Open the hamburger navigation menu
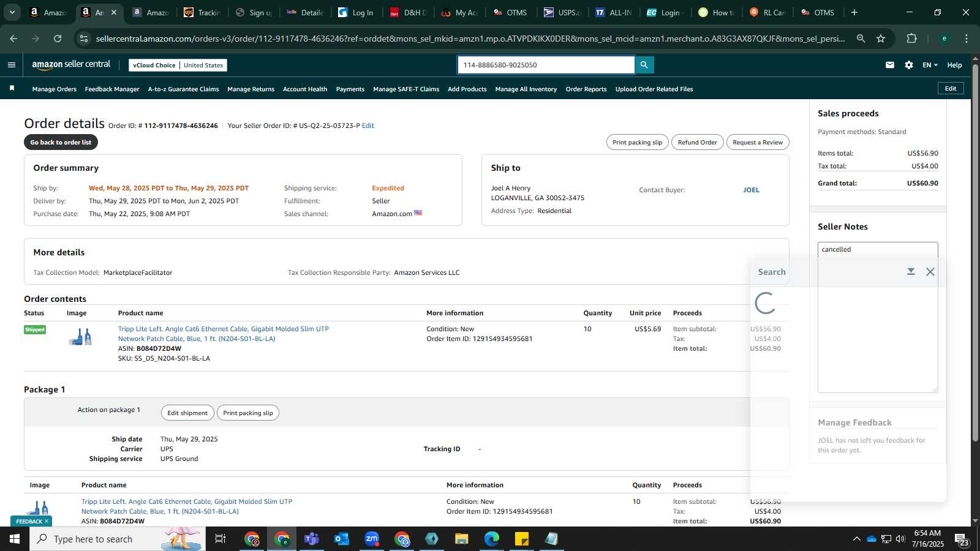 [x=12, y=65]
